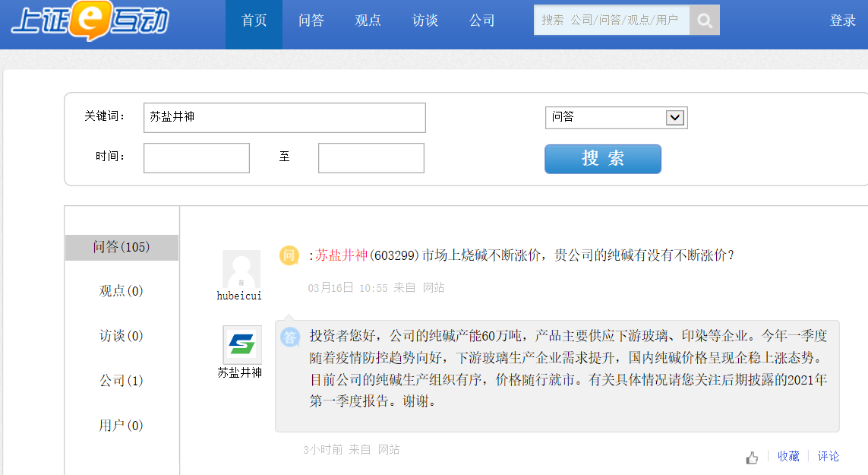
Task: Focus the 关键词 keyword input field
Action: click(284, 118)
